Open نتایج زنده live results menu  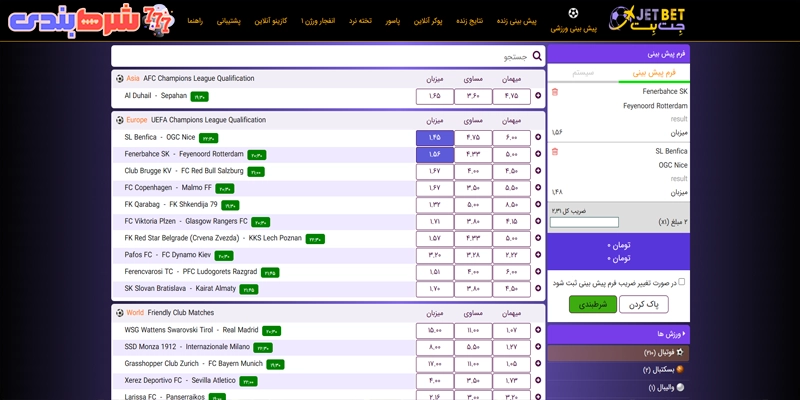pos(469,21)
